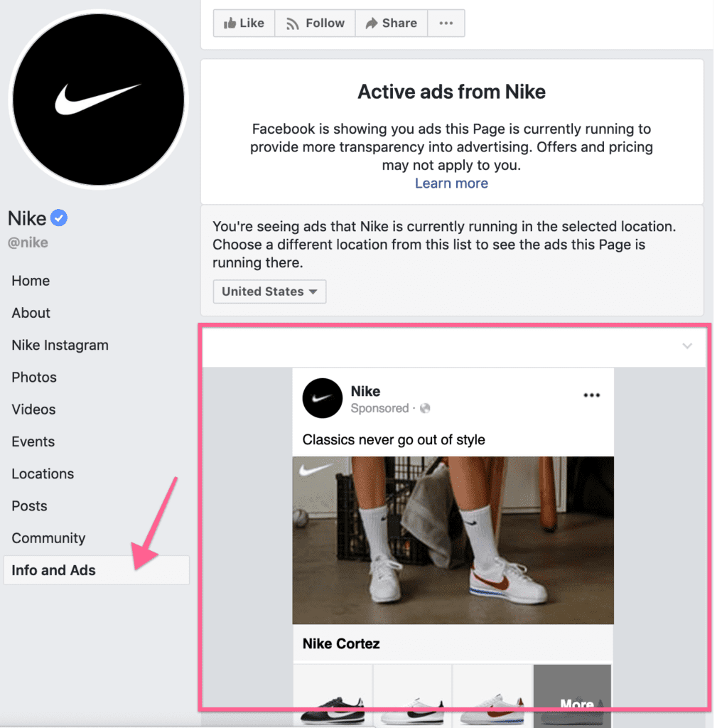Open the United States location dropdown
717x728 pixels.
coord(269,291)
